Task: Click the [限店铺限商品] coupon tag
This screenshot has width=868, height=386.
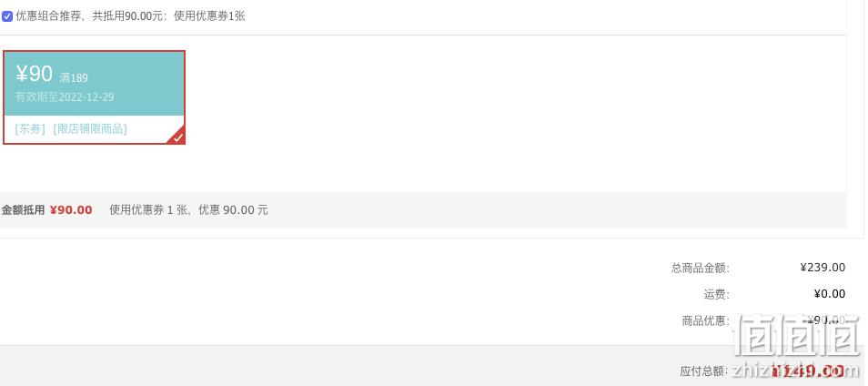Action: click(90, 129)
